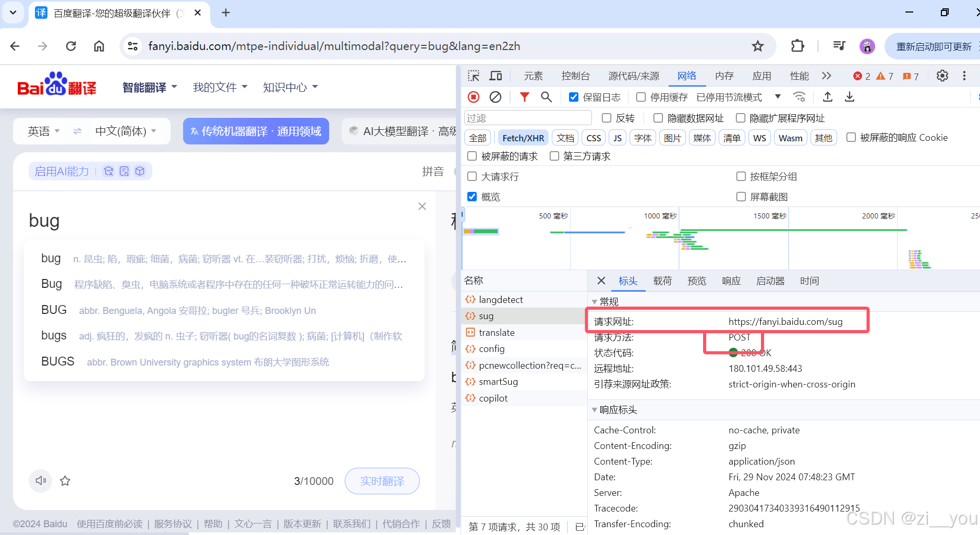980x535 pixels.
Task: Clear the network log
Action: [x=495, y=97]
